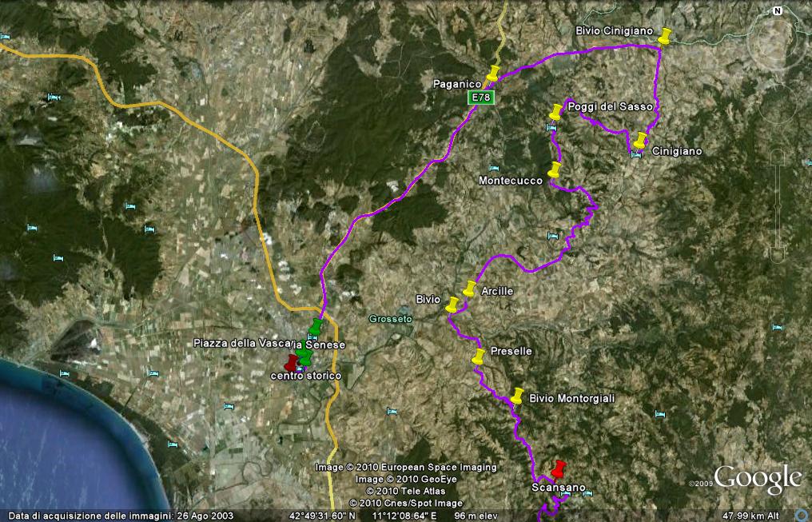
Task: Click the Look joystick ring under N
Action: pyautogui.click(x=776, y=46)
